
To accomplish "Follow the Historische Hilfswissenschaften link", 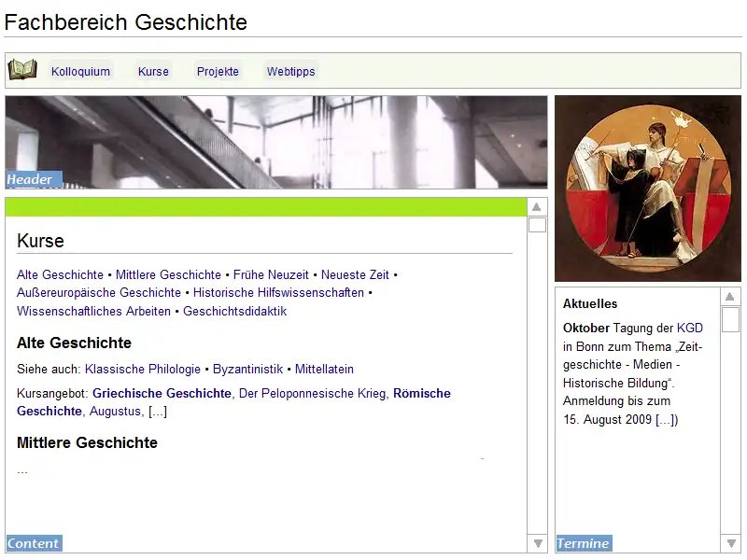I will 278,293.
